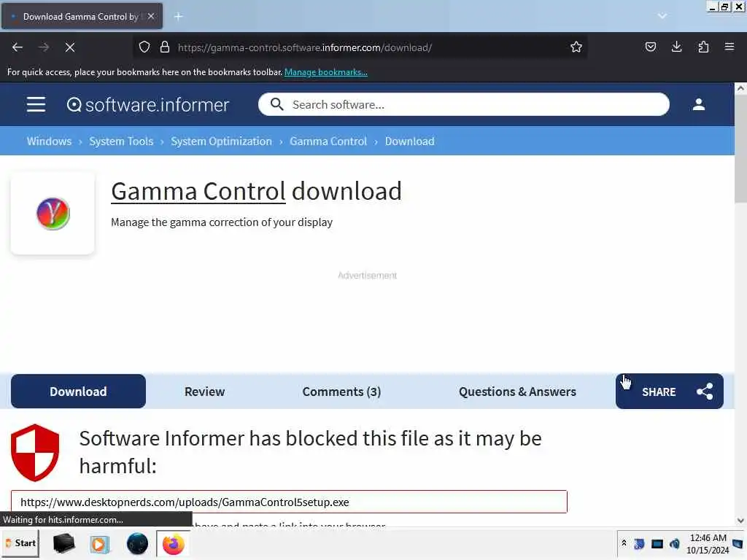This screenshot has height=560, width=747.
Task: Click the scroll-down arrow of the page scrollbar
Action: pos(740,521)
